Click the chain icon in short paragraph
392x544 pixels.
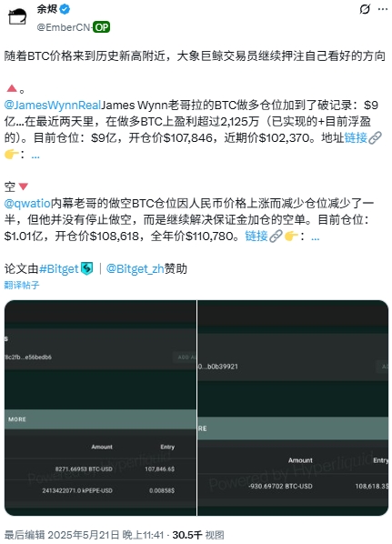click(x=276, y=237)
